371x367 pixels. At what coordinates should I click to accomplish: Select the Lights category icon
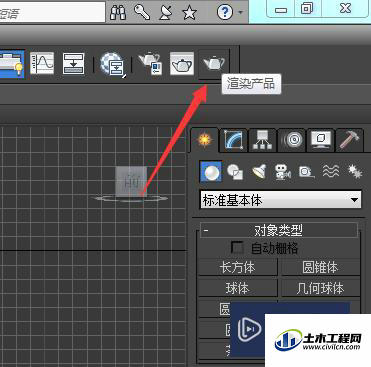[x=259, y=172]
